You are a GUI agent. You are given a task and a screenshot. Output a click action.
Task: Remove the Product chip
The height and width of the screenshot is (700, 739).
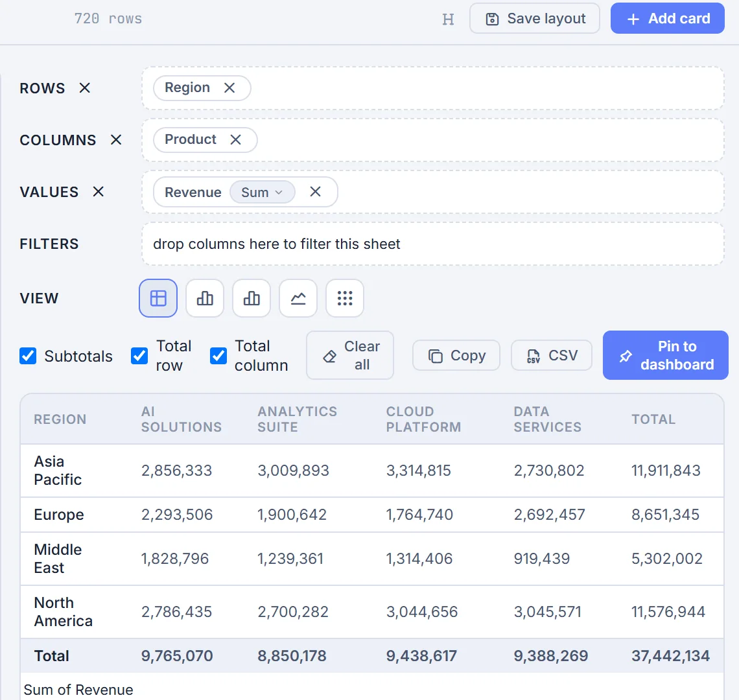coord(236,140)
